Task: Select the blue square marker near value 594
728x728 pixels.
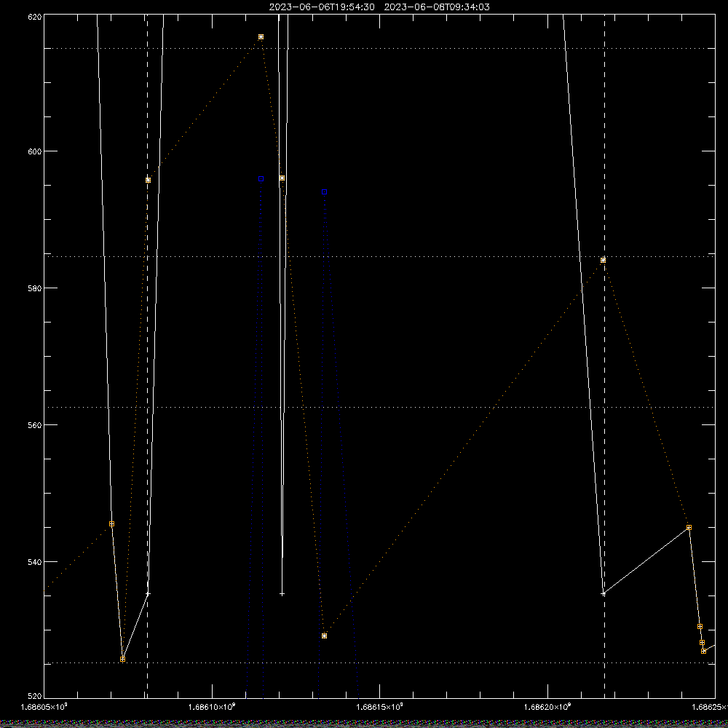Action: [x=325, y=191]
